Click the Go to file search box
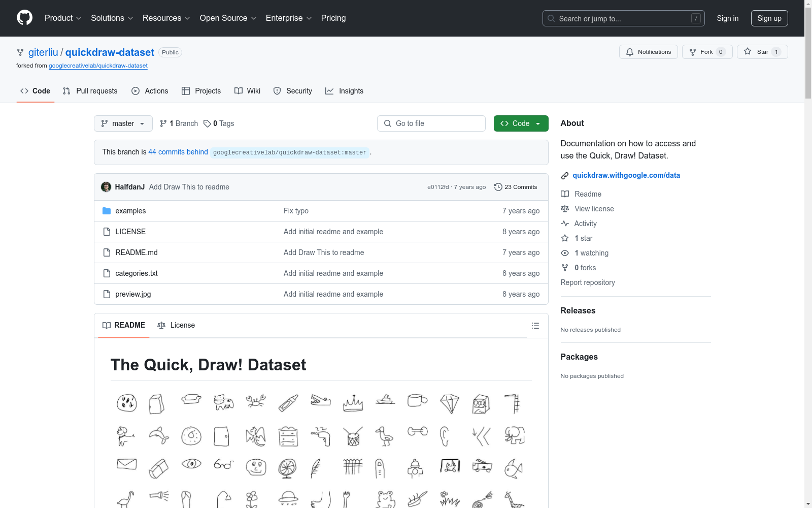 (x=431, y=123)
